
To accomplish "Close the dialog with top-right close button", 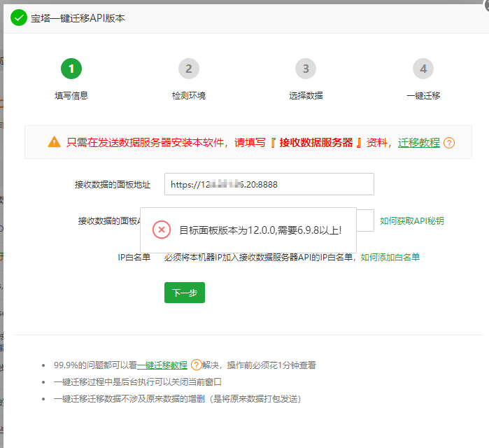I will (487, 4).
